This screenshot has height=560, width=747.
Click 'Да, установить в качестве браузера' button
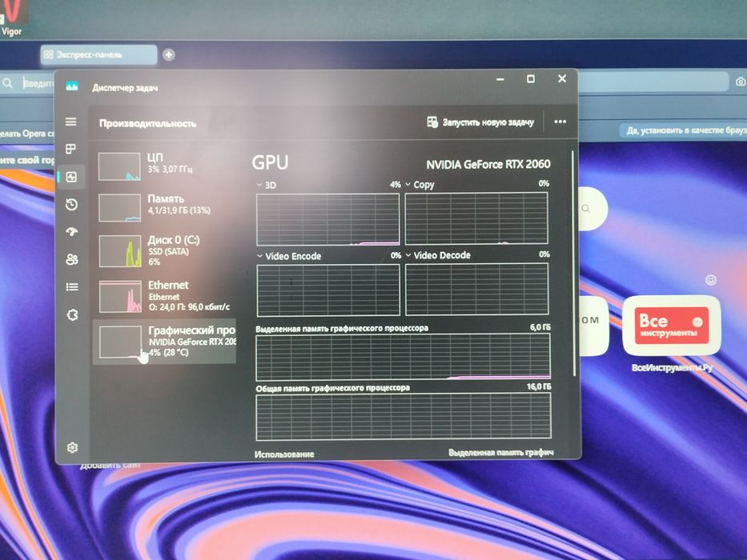685,130
